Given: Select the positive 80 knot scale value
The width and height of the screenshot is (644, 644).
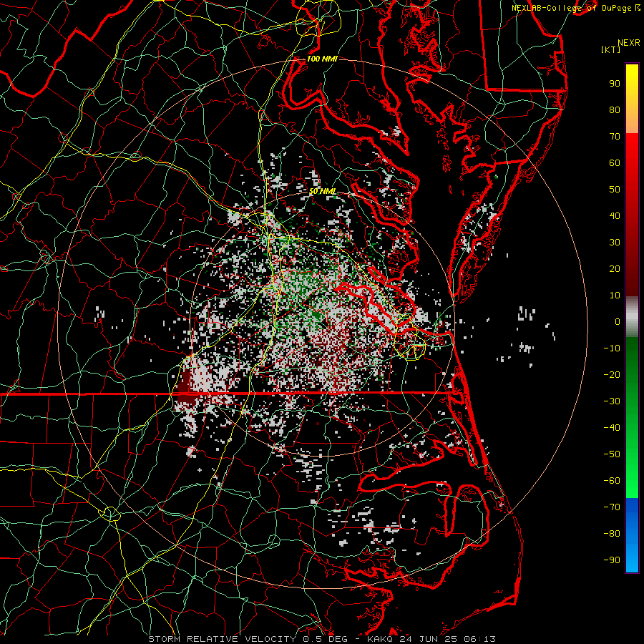Looking at the screenshot, I should pyautogui.click(x=615, y=110).
